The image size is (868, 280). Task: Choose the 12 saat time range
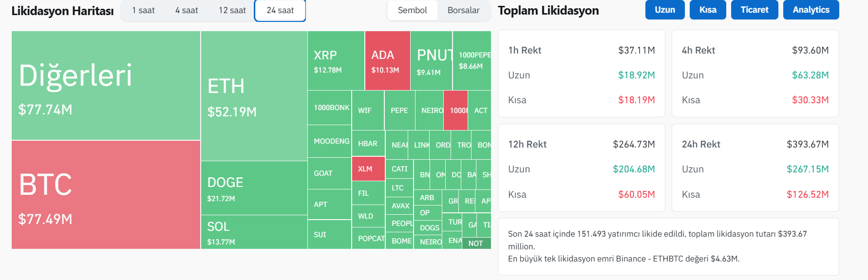[x=232, y=10]
